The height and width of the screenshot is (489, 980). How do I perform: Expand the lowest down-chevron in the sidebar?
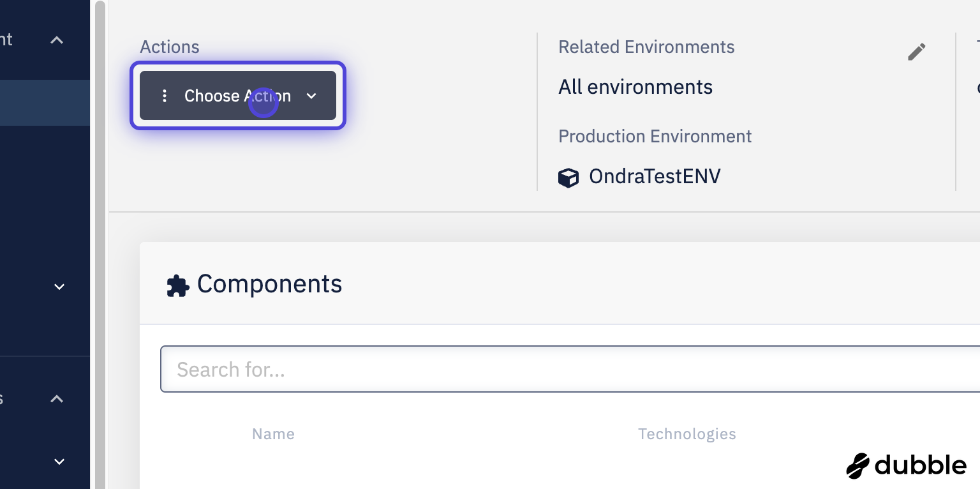click(59, 462)
